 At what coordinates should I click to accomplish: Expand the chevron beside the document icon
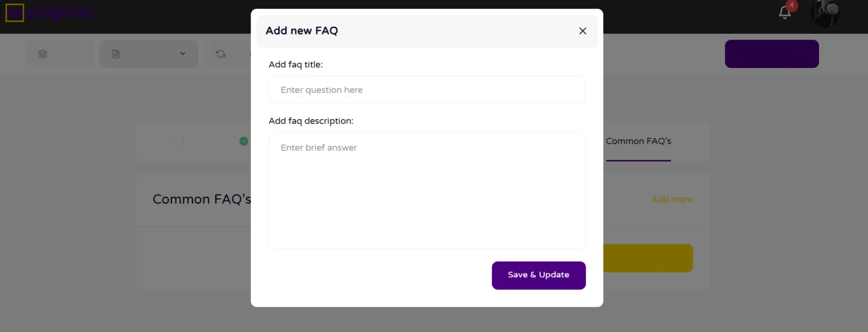click(x=183, y=54)
